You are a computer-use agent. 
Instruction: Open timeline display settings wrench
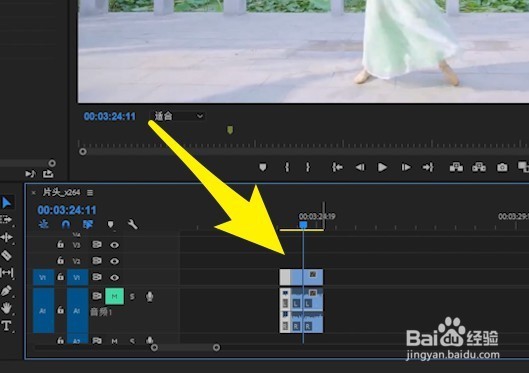click(x=133, y=224)
